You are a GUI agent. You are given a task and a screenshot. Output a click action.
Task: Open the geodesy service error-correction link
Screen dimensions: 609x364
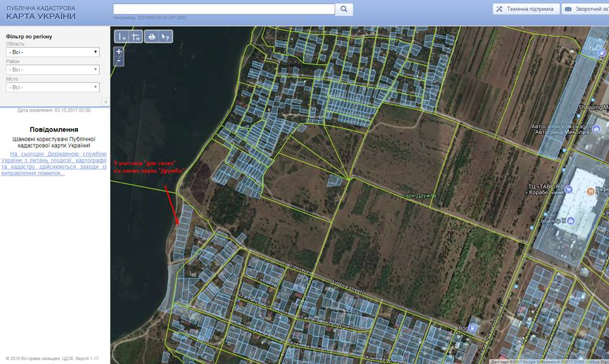[55, 164]
